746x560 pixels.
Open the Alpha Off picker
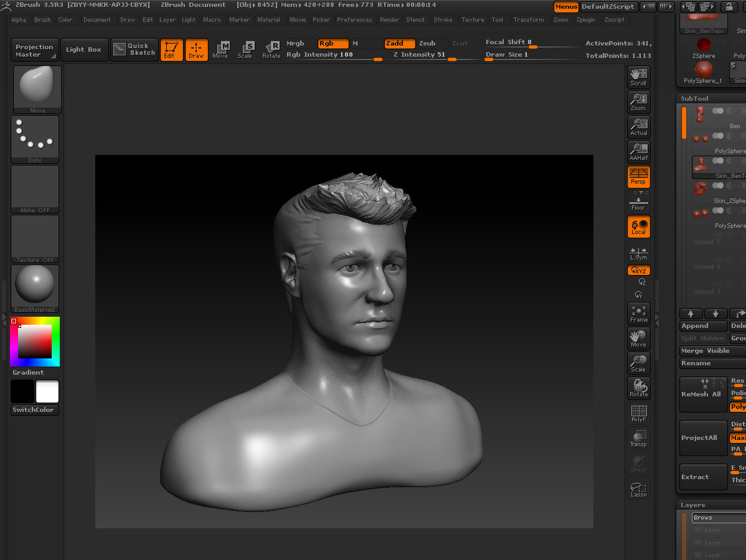point(35,189)
